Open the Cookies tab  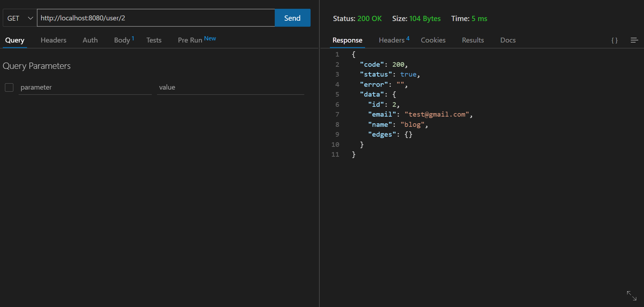pyautogui.click(x=433, y=40)
